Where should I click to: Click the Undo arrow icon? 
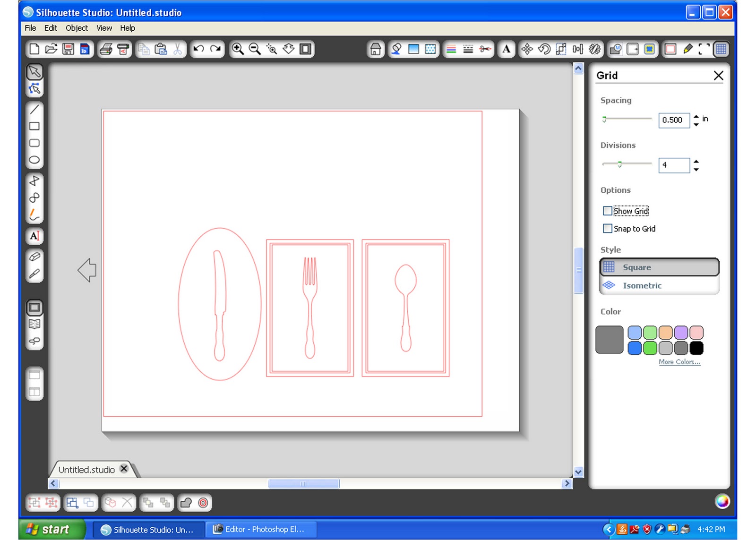pyautogui.click(x=199, y=49)
